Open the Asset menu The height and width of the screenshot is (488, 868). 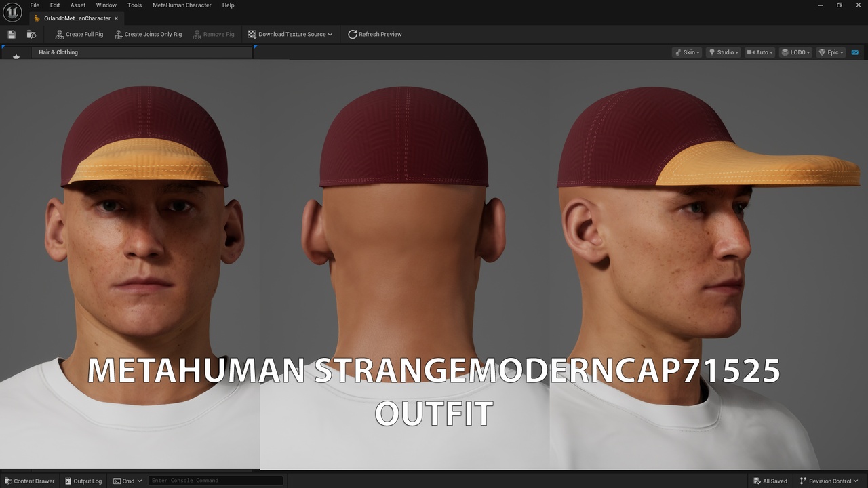78,5
